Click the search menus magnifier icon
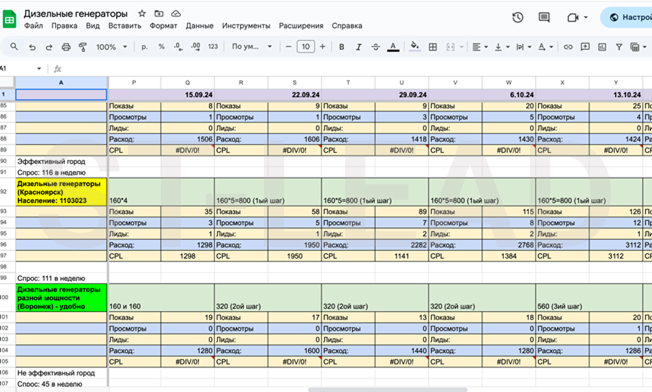The image size is (652, 392). 14,47
